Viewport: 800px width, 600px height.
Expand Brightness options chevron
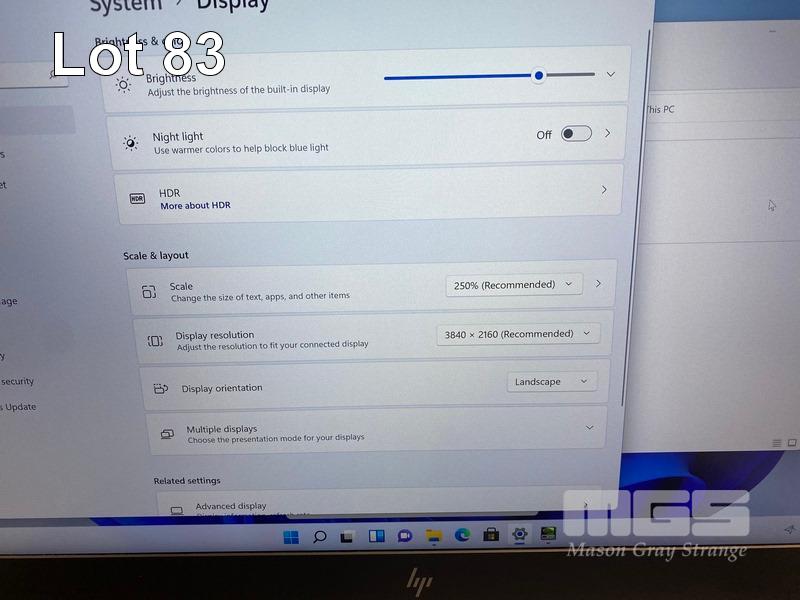click(611, 74)
